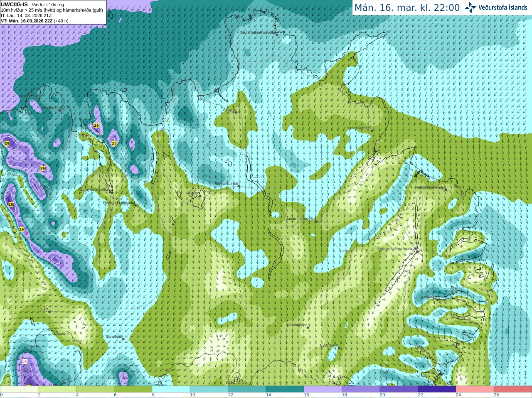Viewport: 532px width, 398px height.
Task: Click the white 25 gust marker
Action: 25,362
